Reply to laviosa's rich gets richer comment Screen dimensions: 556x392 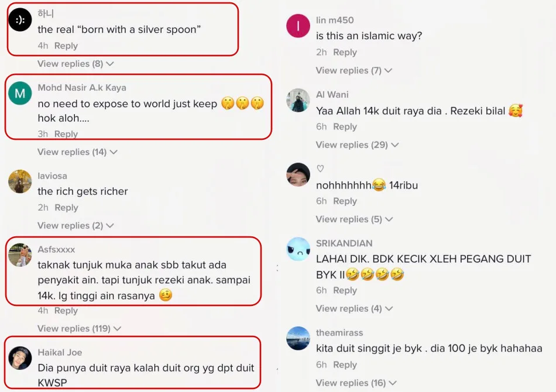66,208
